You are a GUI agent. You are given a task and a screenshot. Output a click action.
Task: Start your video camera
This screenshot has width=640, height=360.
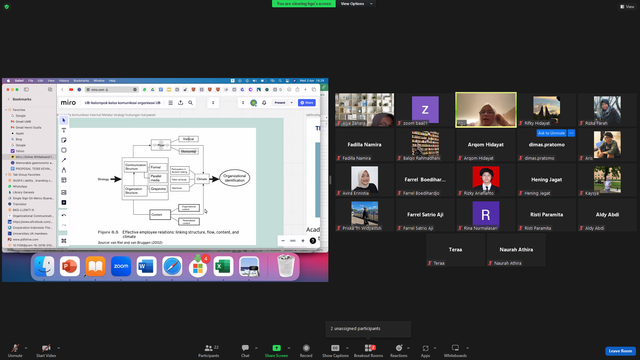tap(46, 350)
